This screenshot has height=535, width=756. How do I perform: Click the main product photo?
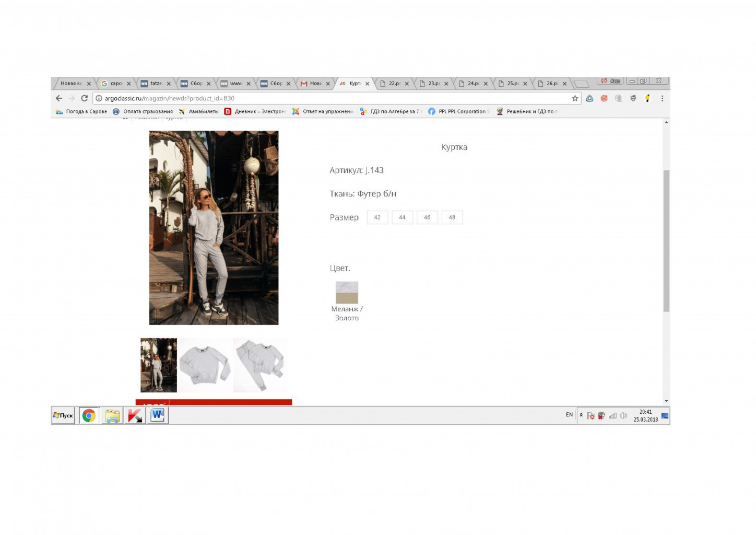[x=214, y=228]
